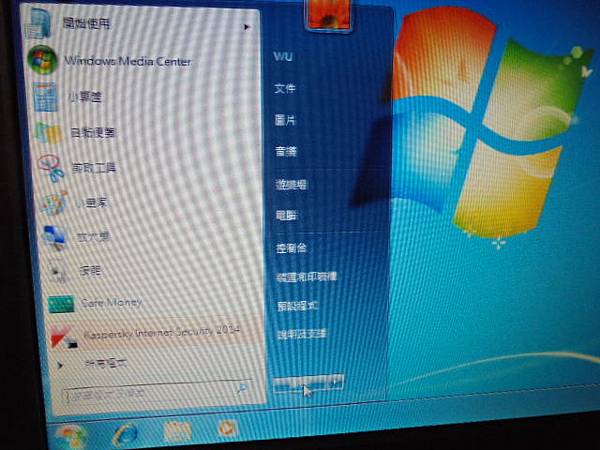Open the 小算盤 calculator icon
The image size is (600, 450).
(x=46, y=98)
